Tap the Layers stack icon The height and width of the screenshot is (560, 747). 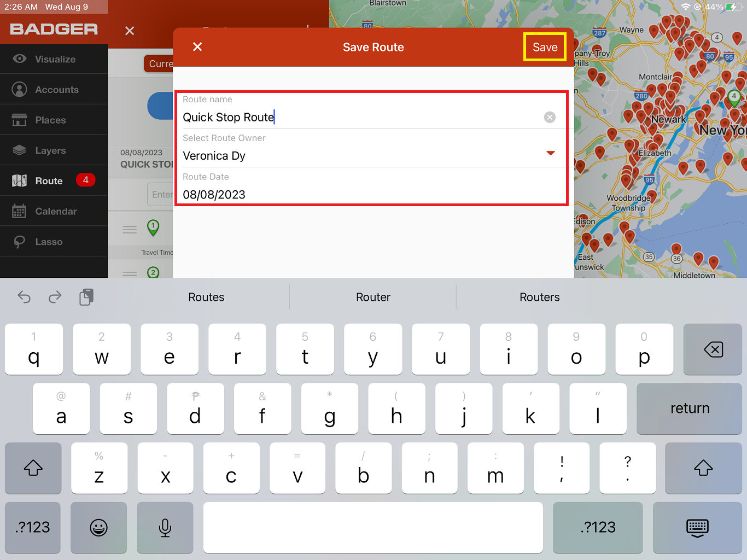point(19,150)
